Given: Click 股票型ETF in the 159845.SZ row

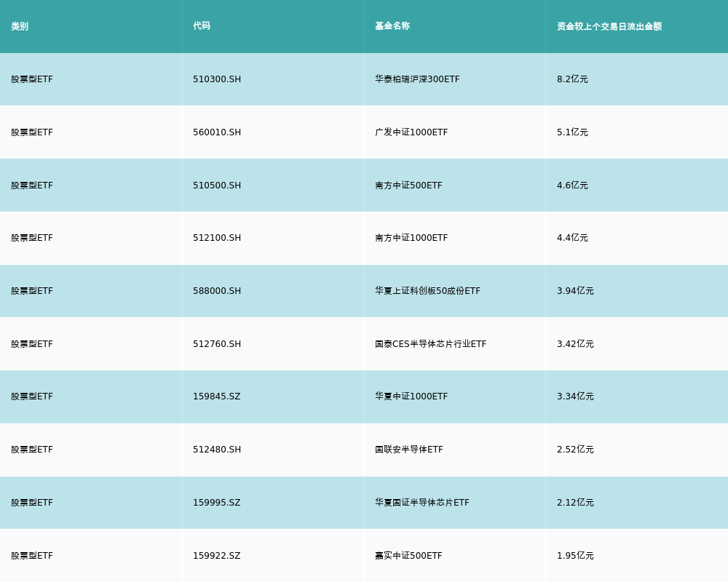Looking at the screenshot, I should pos(32,396).
